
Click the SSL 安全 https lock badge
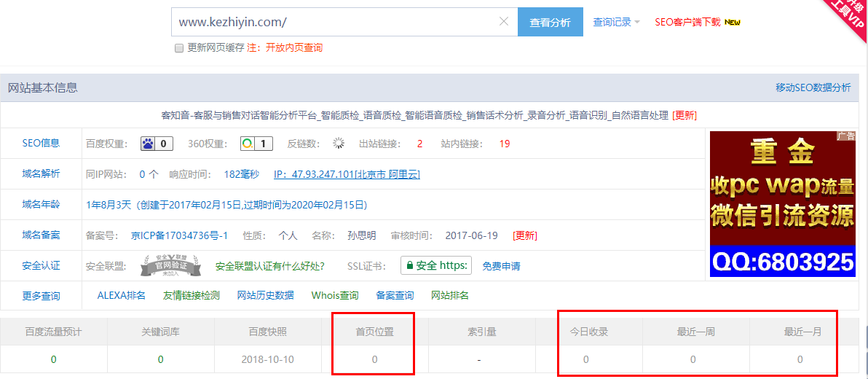click(436, 265)
